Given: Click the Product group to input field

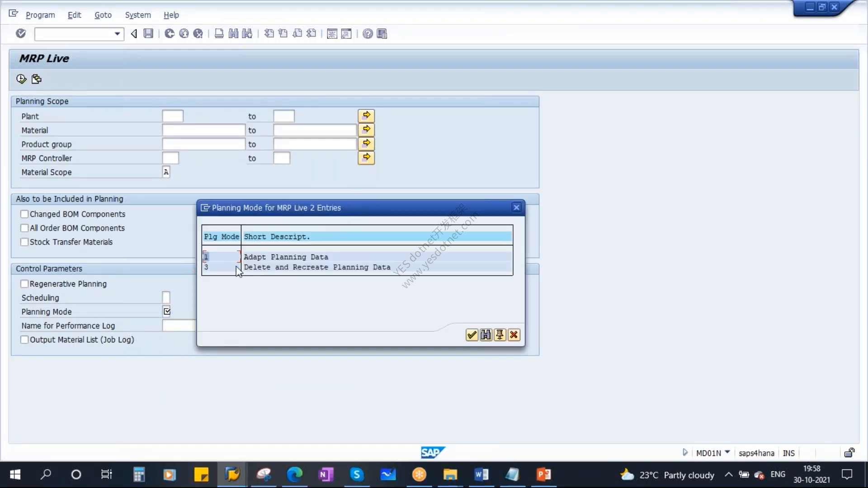Looking at the screenshot, I should 315,144.
